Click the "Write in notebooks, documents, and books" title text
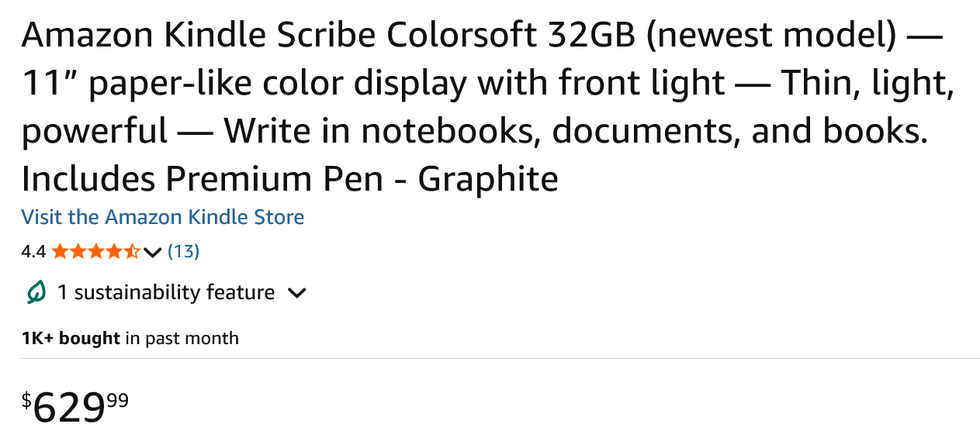The image size is (980, 448). click(576, 131)
